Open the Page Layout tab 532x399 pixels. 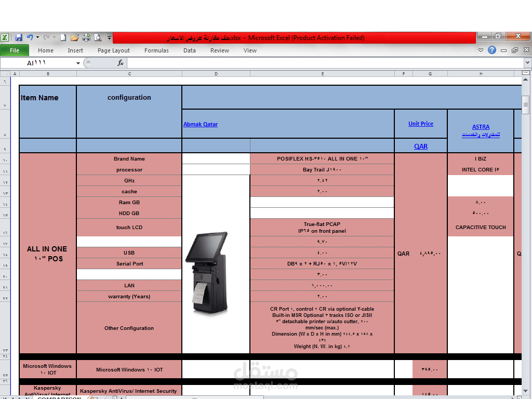[114, 50]
